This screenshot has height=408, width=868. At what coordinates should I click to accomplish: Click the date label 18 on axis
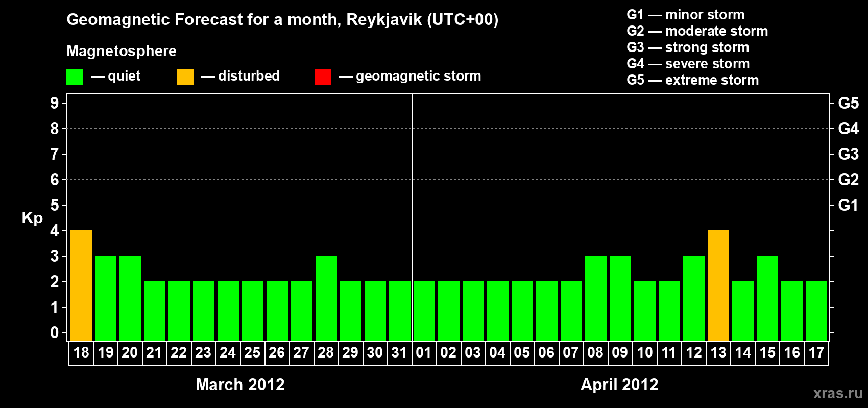click(81, 353)
